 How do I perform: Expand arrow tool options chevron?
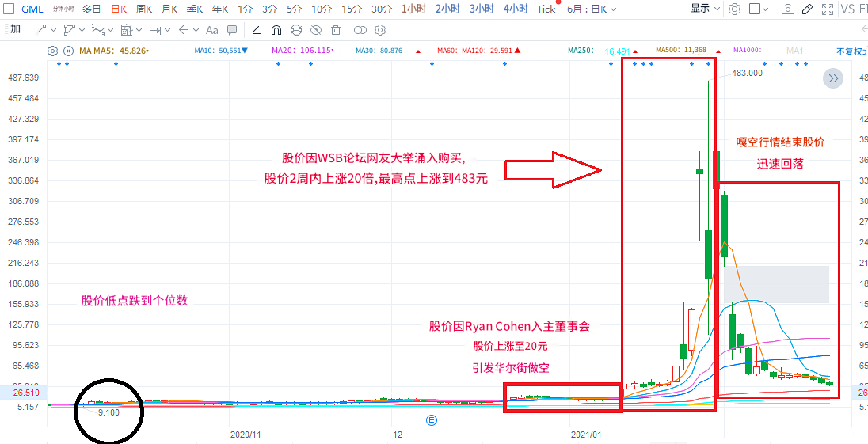pyautogui.click(x=196, y=30)
